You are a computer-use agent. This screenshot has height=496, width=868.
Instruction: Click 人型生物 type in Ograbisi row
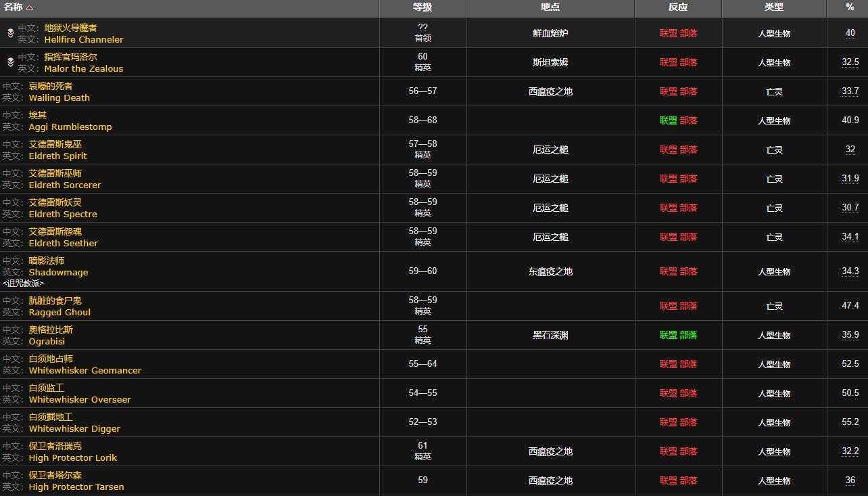(774, 335)
